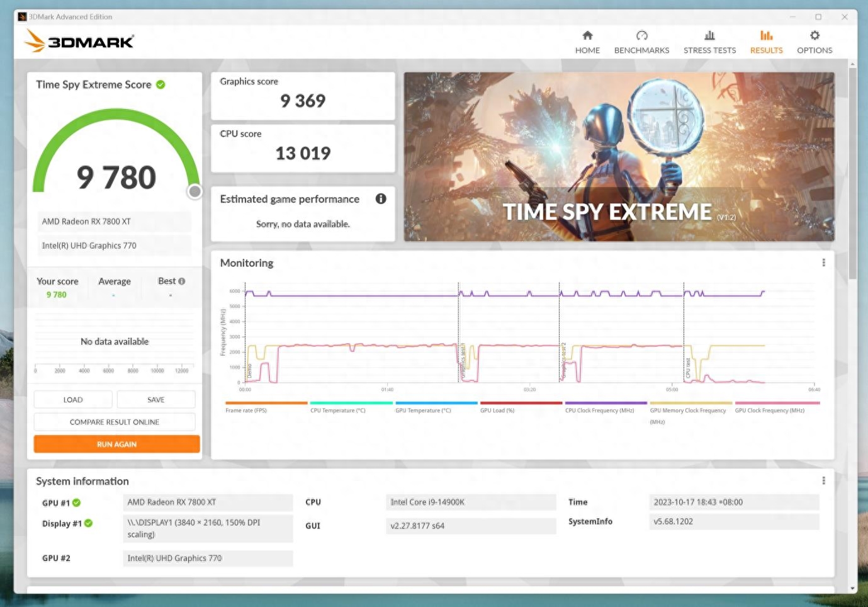Toggle the Frame rate (FPS) legend
Image resolution: width=868 pixels, height=607 pixels.
tap(266, 407)
